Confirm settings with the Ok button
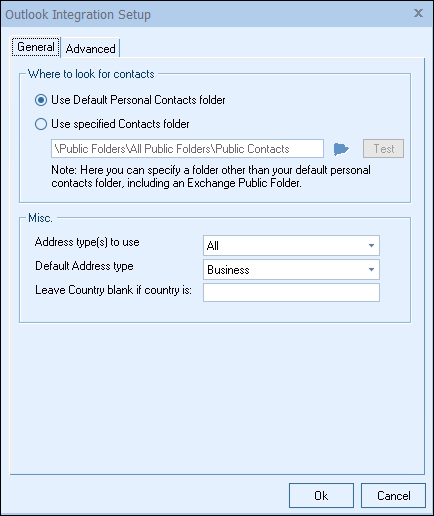The width and height of the screenshot is (434, 516). (321, 496)
